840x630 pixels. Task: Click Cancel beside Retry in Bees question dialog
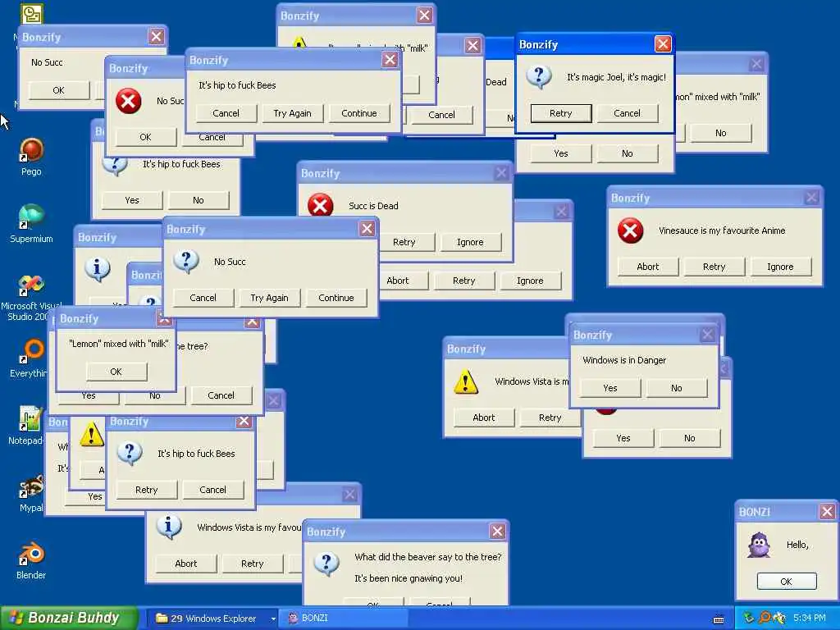coord(212,489)
